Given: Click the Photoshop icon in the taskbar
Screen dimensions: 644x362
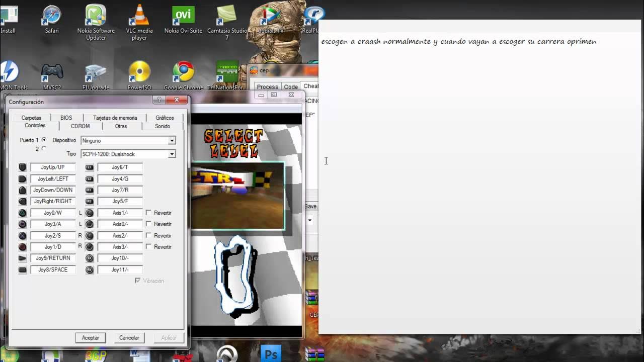Looking at the screenshot, I should pos(271,354).
